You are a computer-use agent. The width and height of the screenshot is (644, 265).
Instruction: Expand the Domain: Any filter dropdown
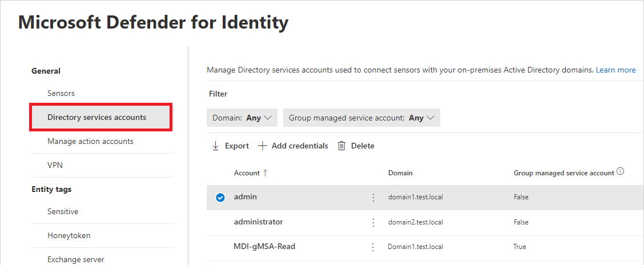(242, 118)
